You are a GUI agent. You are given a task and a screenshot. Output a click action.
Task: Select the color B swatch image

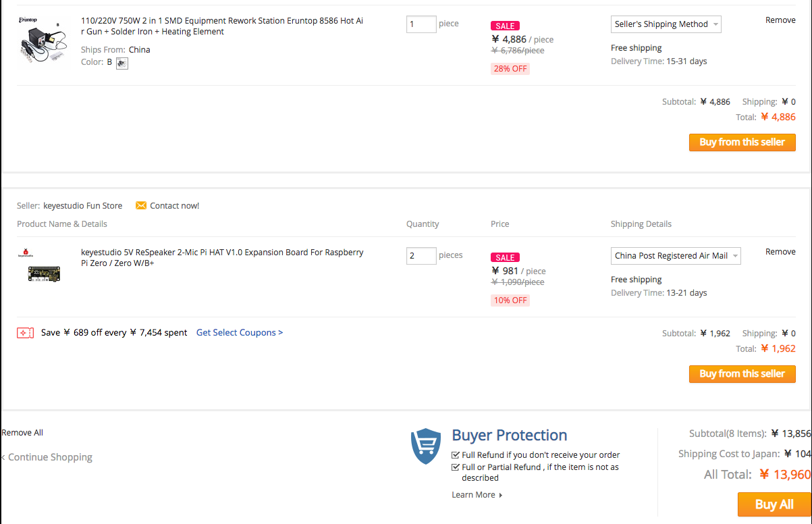point(122,63)
